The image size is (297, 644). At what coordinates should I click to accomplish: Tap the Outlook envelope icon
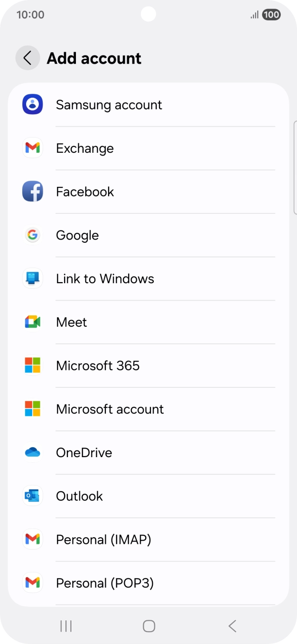(x=33, y=496)
